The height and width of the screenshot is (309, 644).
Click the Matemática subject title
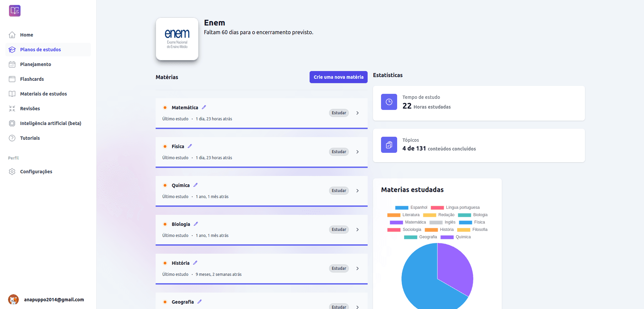pos(185,108)
